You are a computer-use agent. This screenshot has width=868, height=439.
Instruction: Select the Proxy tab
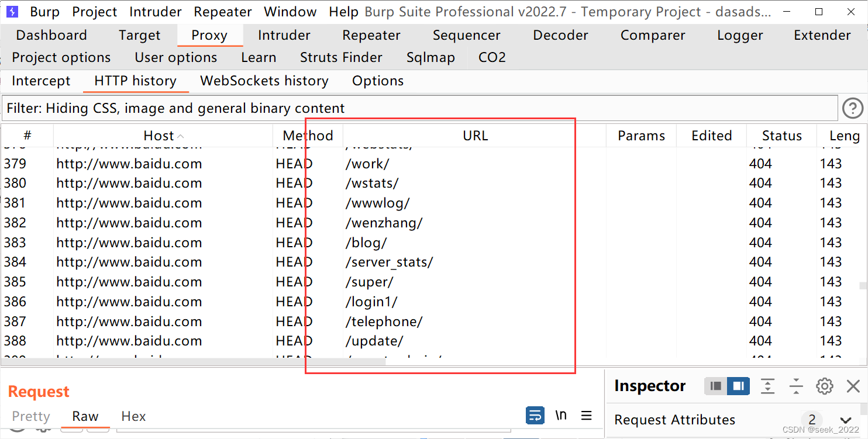pos(209,35)
